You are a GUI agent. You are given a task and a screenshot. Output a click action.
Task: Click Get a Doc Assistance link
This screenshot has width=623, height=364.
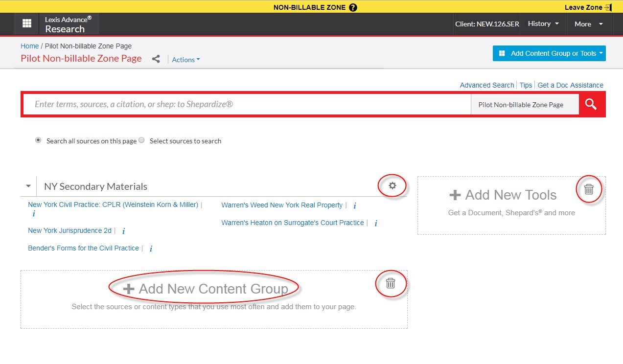coord(570,85)
